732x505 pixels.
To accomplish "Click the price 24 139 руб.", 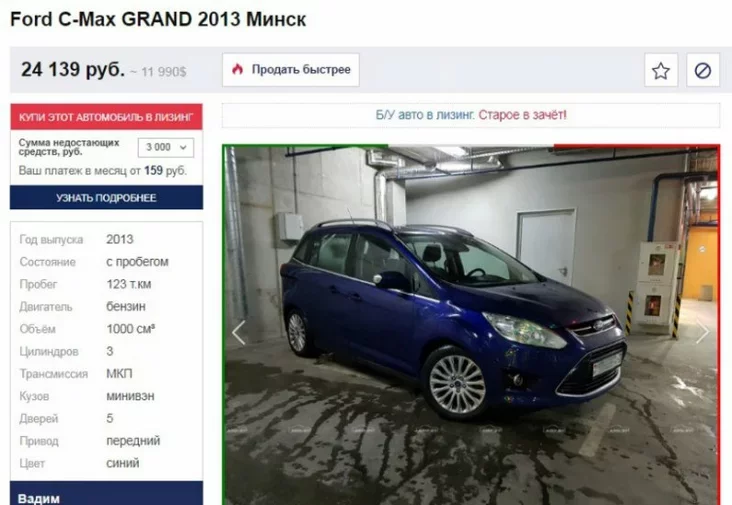I will [73, 70].
